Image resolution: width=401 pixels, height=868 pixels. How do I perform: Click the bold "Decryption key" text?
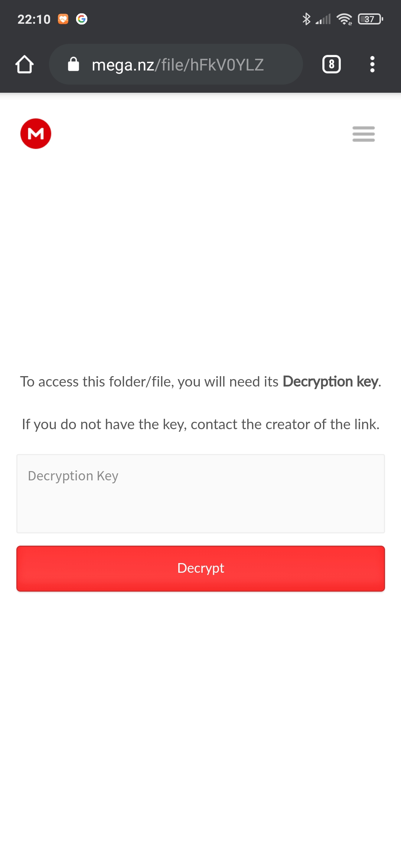coord(330,382)
